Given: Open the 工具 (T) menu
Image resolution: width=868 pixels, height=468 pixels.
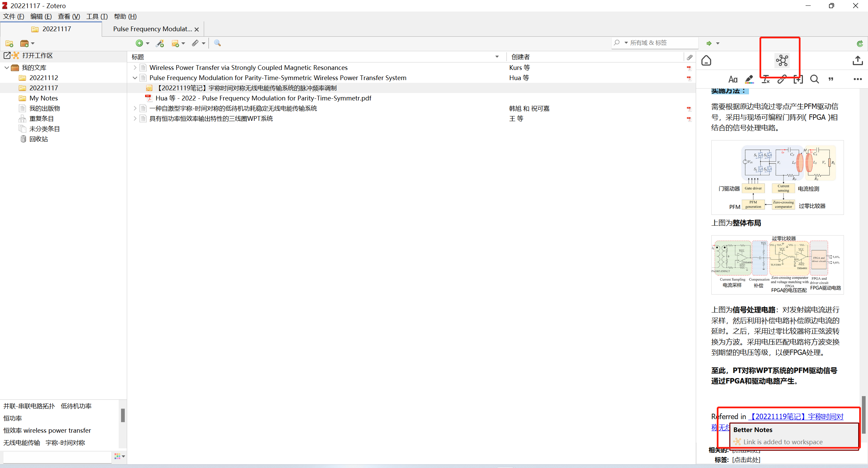Looking at the screenshot, I should tap(97, 16).
